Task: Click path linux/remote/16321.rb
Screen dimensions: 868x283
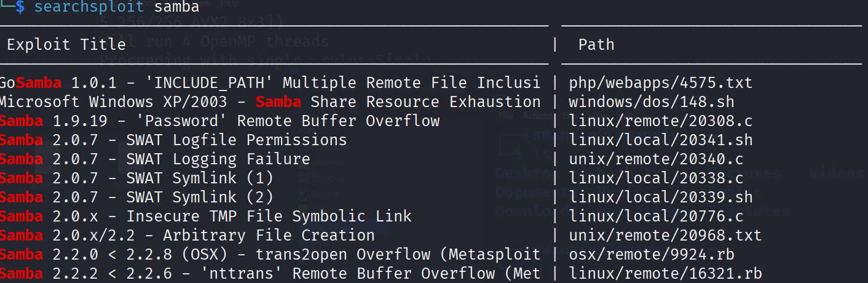Action: tap(665, 273)
